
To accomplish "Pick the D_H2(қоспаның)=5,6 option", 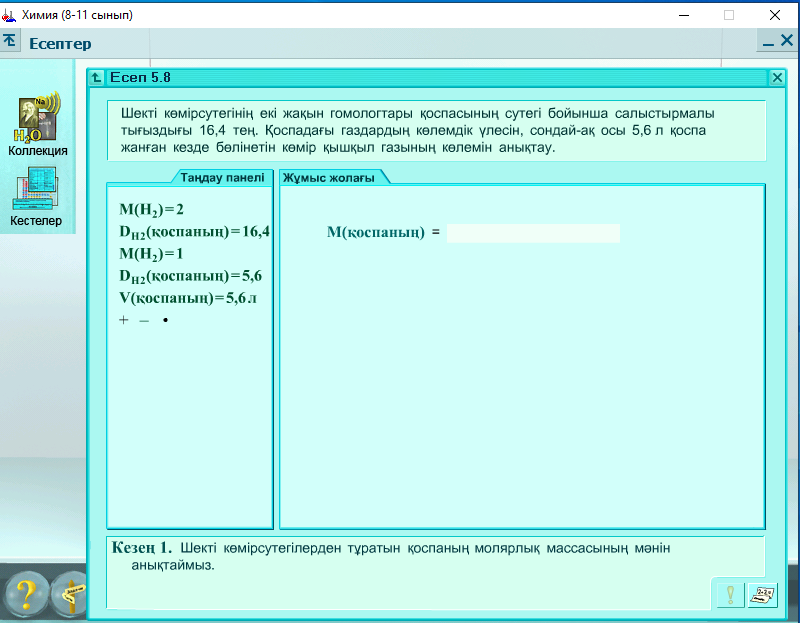I will 190,277.
